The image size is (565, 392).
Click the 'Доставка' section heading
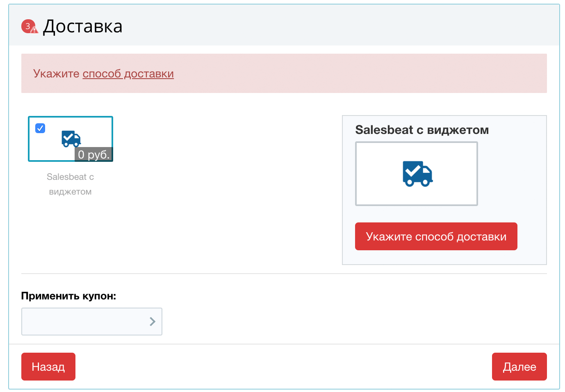click(83, 27)
